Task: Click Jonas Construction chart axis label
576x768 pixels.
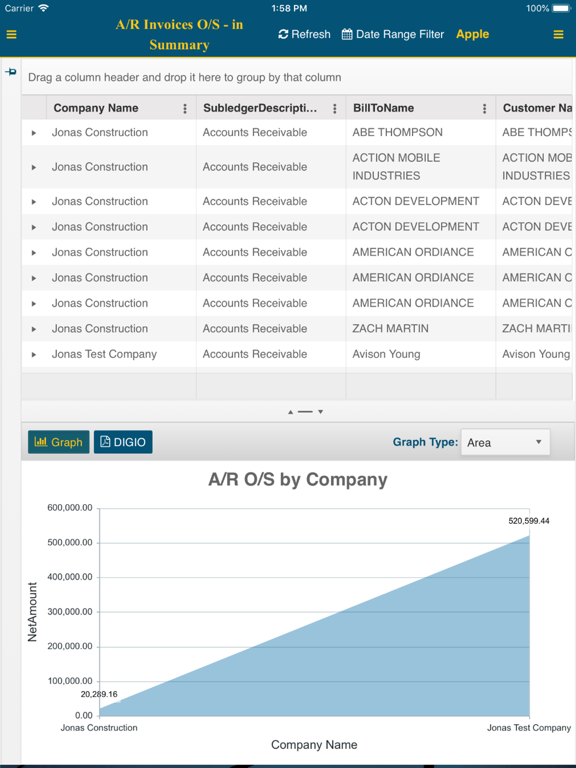Action: coord(99,728)
